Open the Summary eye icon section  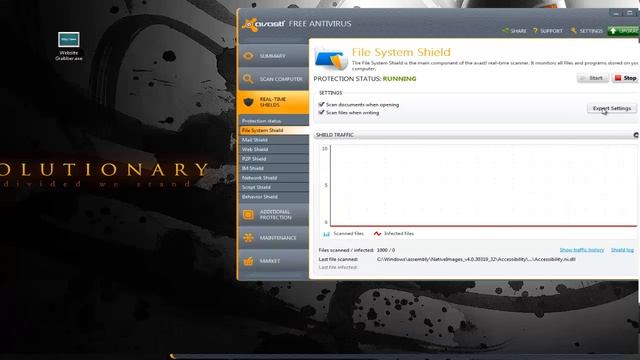tap(248, 56)
